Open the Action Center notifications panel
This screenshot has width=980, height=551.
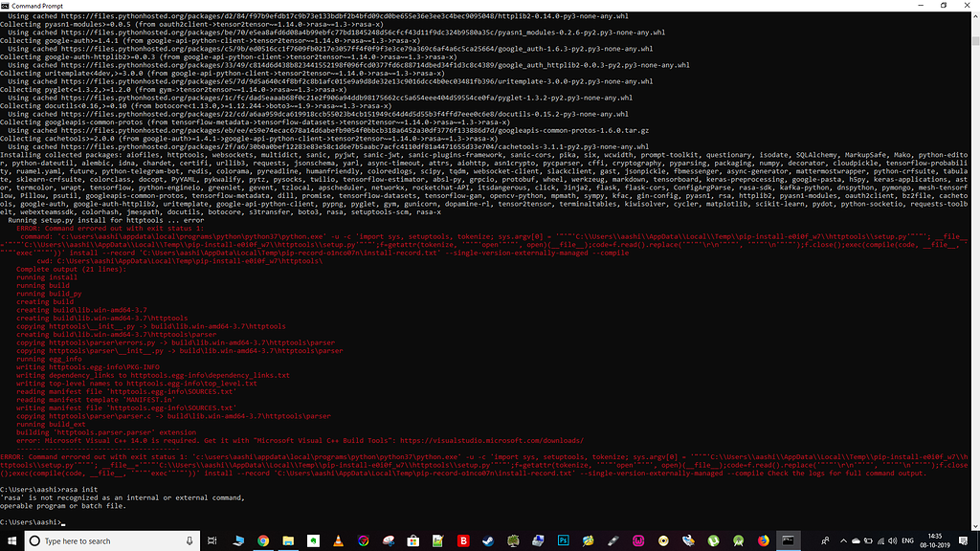(x=963, y=540)
